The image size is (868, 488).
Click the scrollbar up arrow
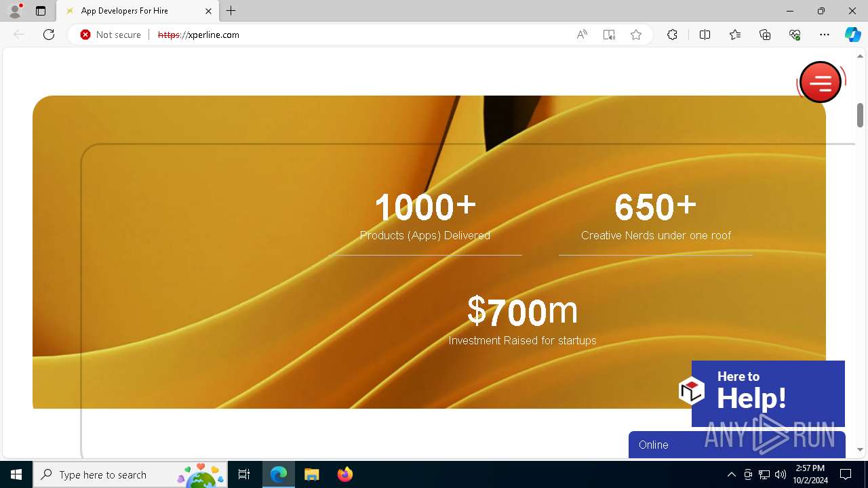click(860, 56)
